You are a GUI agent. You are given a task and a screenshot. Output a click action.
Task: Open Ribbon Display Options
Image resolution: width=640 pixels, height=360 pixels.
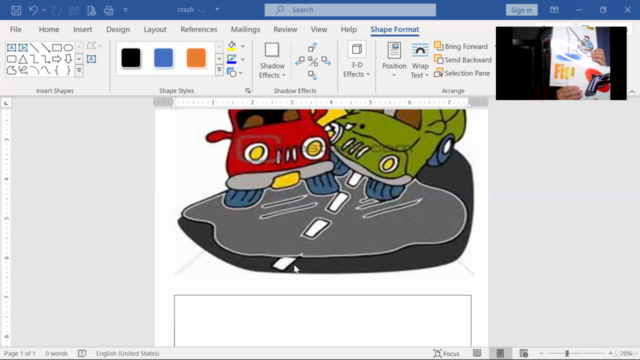click(554, 10)
